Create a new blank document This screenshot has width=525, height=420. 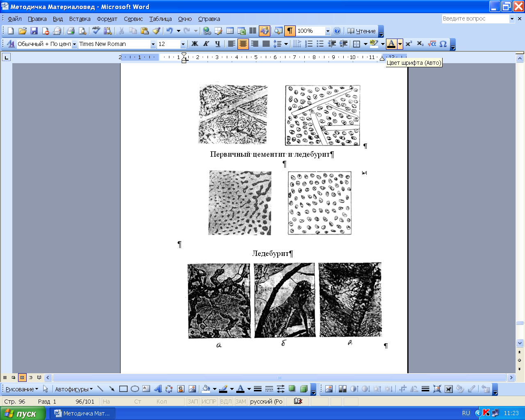click(x=11, y=31)
